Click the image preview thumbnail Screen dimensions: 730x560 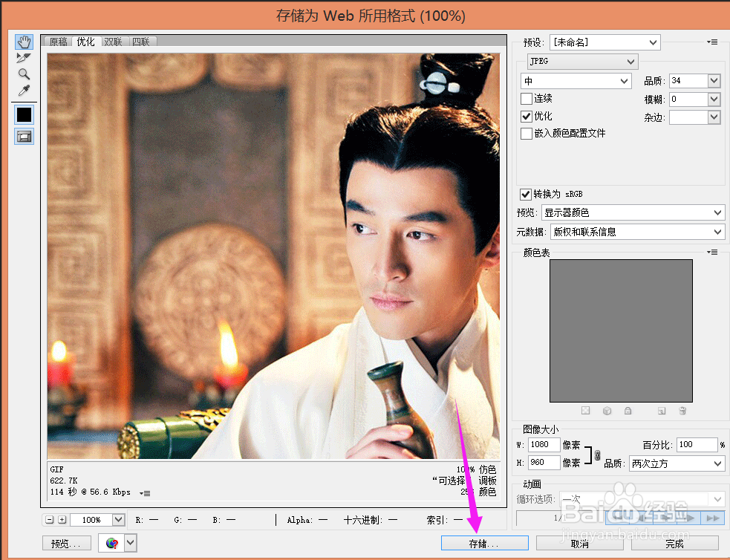[273, 255]
